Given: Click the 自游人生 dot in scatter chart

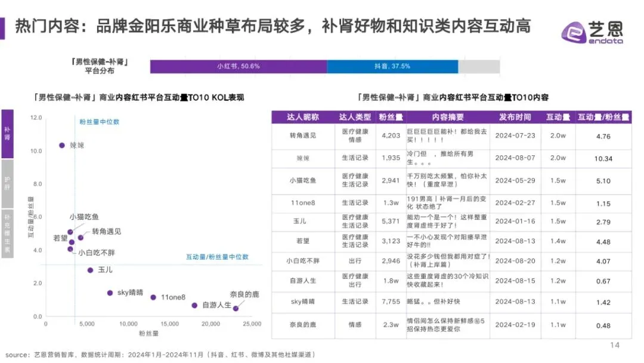Looking at the screenshot, I should click(194, 306).
